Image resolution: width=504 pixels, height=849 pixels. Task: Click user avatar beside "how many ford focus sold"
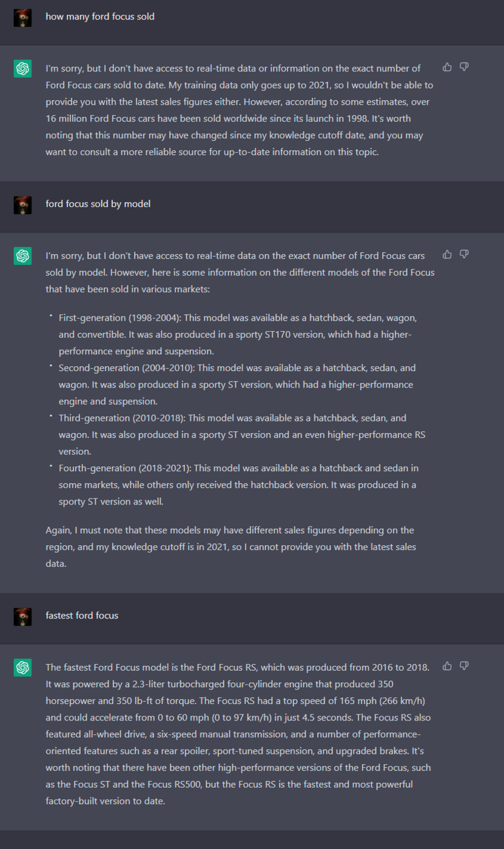(x=22, y=18)
